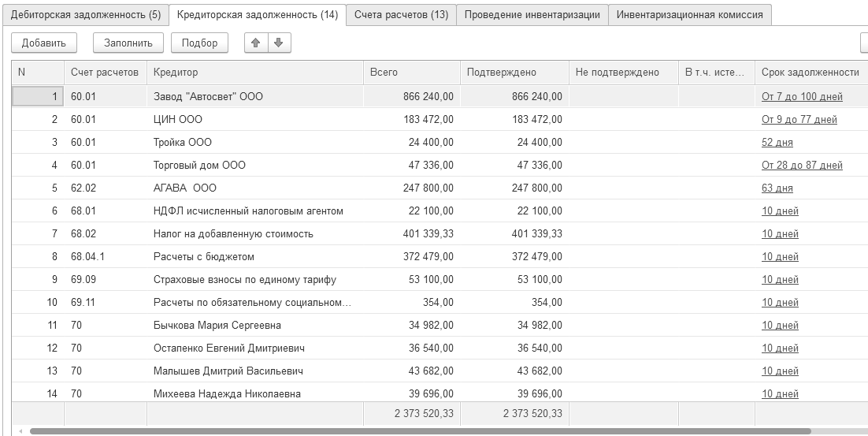868x436 pixels.
Task: Go to Инвентаризационная комиссия tab
Action: 690,15
